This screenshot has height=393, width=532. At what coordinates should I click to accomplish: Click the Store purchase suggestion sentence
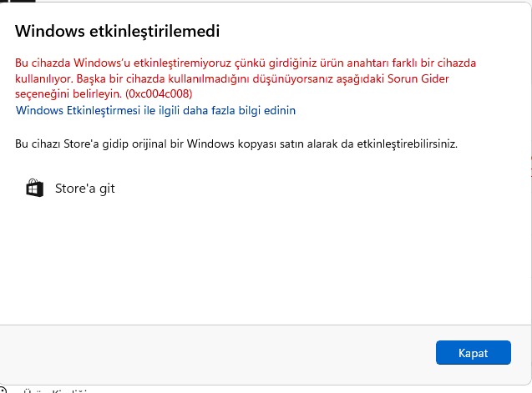236,144
